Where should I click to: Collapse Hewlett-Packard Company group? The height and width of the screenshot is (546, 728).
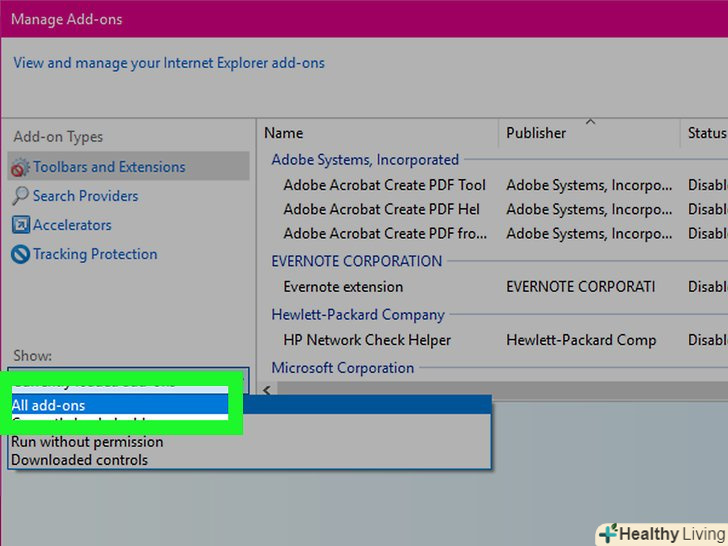tap(358, 315)
